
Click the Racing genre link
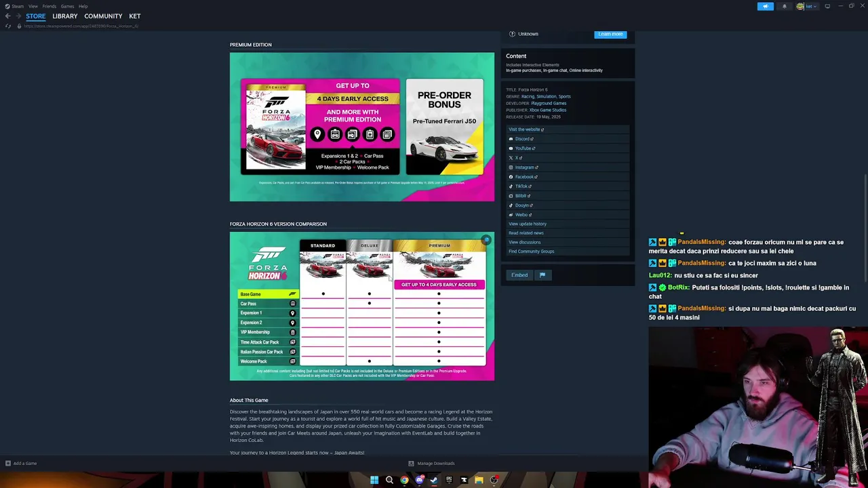[x=528, y=96]
